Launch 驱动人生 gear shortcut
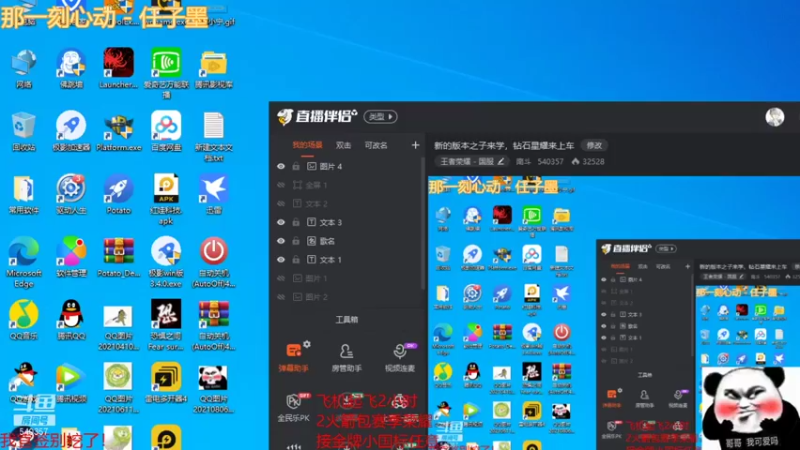Viewport: 800px width, 450px height. point(71,194)
